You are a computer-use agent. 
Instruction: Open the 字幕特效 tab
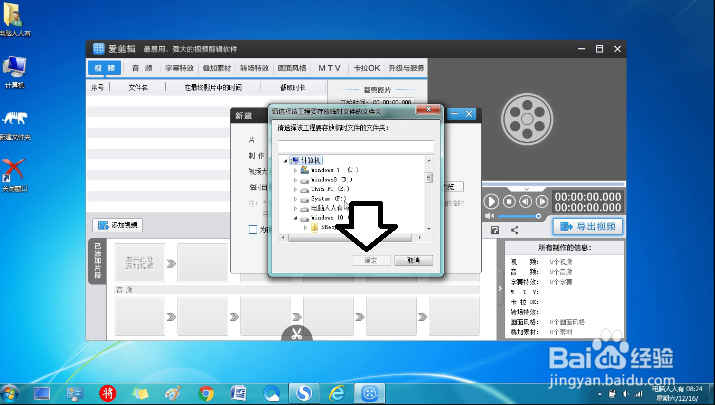(x=179, y=68)
